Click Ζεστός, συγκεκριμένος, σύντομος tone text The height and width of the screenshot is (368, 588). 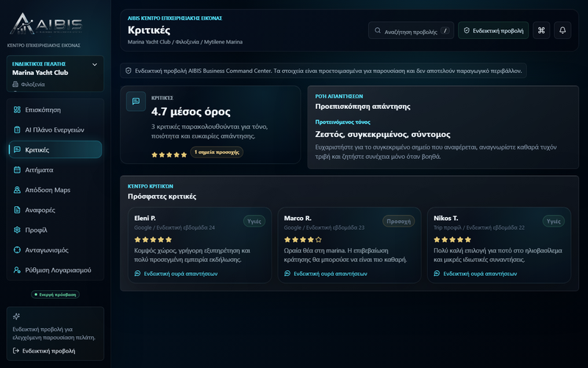pos(382,134)
